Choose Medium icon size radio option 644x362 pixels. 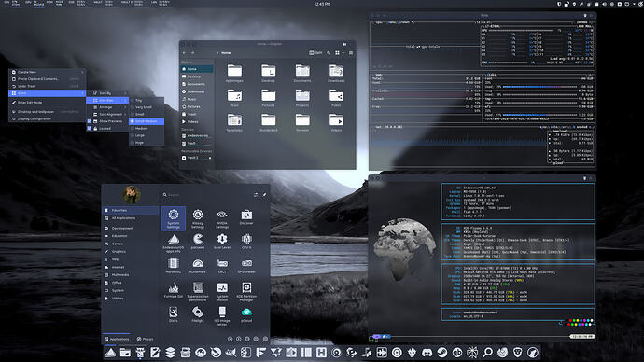(x=147, y=129)
